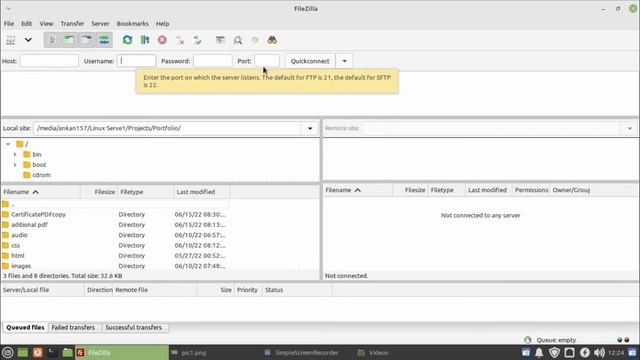Sort local files by Filetype column
Viewport: 640px width, 360px height.
click(145, 192)
